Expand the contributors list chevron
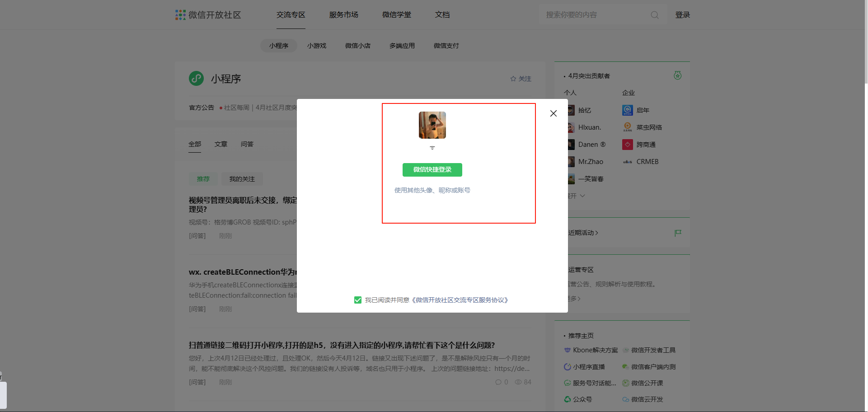This screenshot has width=868, height=412. point(582,196)
